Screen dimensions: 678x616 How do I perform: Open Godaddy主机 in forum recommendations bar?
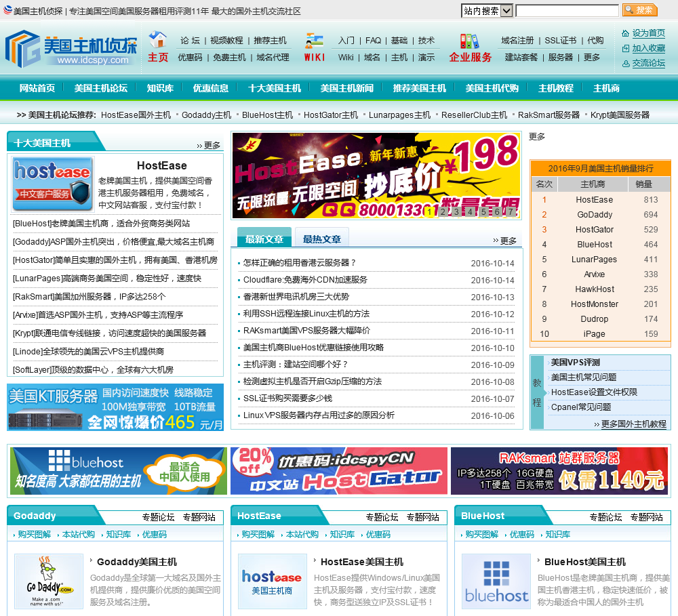click(206, 115)
